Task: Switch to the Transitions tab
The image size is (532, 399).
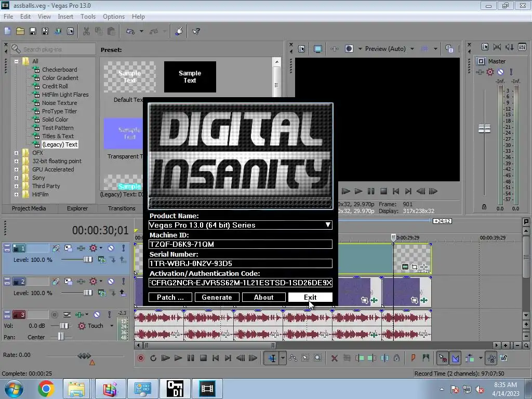Action: point(122,208)
